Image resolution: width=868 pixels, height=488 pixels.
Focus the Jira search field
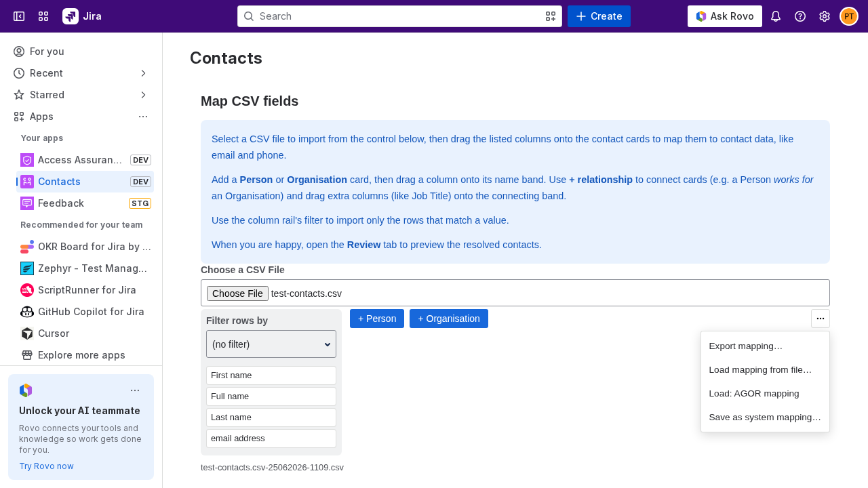click(x=399, y=16)
